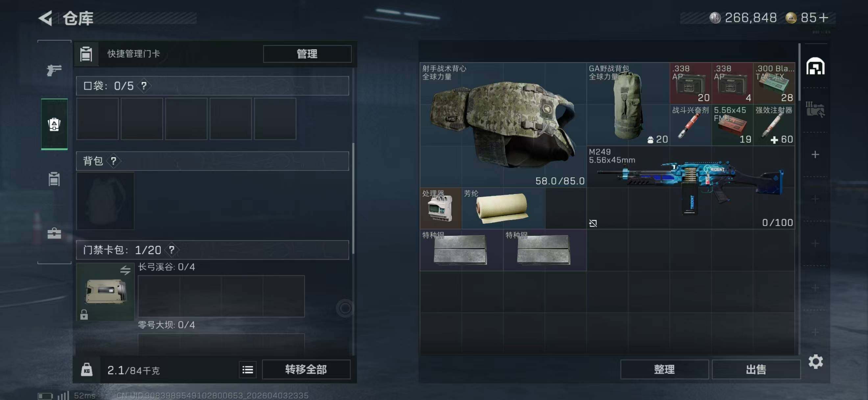Viewport: 868px width, 400px height.
Task: Click the 出售 sell button
Action: [756, 370]
